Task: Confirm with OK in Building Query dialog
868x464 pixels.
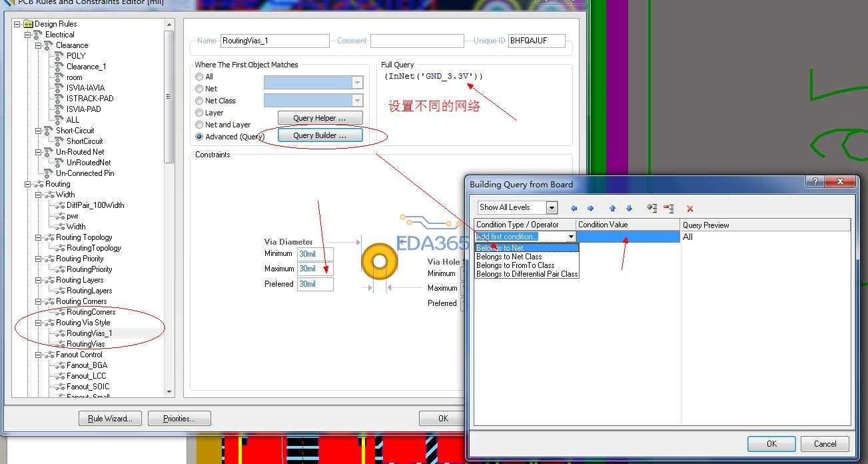Action: pos(771,444)
